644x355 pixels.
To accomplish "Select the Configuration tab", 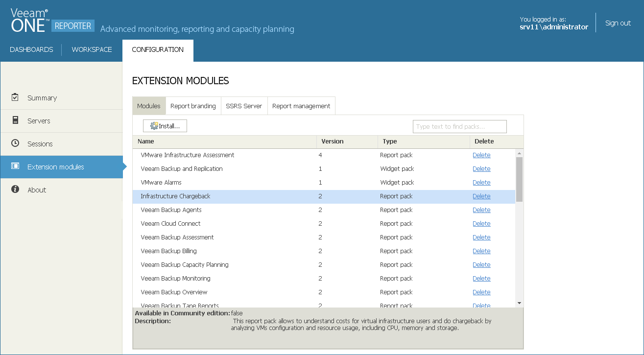I will click(158, 50).
